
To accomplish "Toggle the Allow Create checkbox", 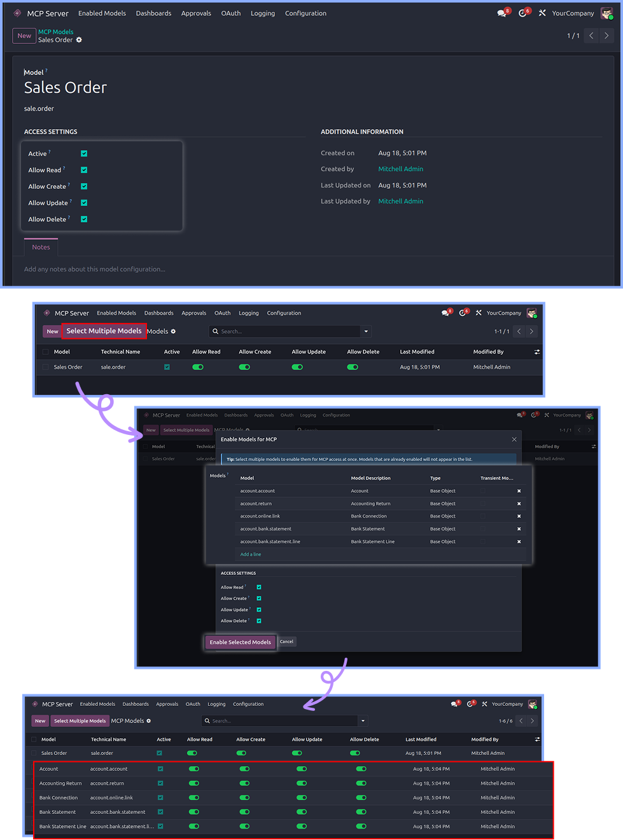I will [x=84, y=186].
